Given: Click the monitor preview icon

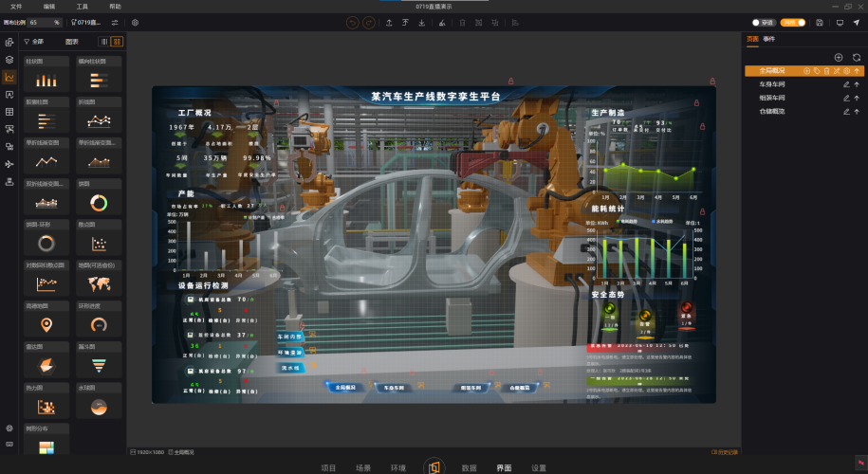Looking at the screenshot, I should 840,23.
